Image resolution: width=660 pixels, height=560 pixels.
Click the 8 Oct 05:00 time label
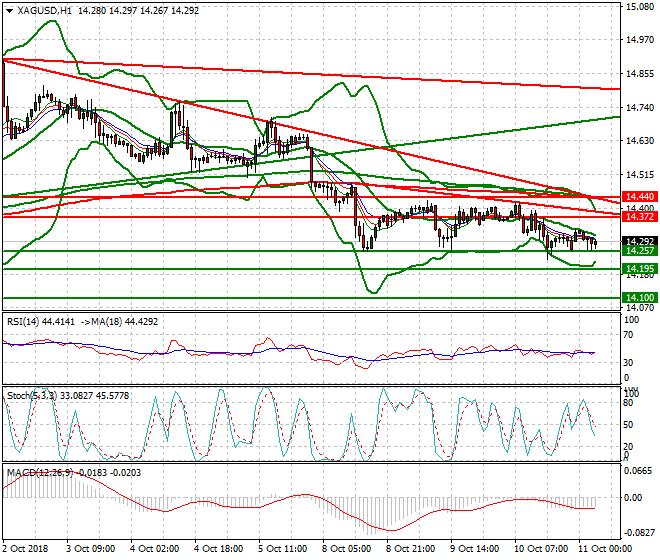point(347,549)
